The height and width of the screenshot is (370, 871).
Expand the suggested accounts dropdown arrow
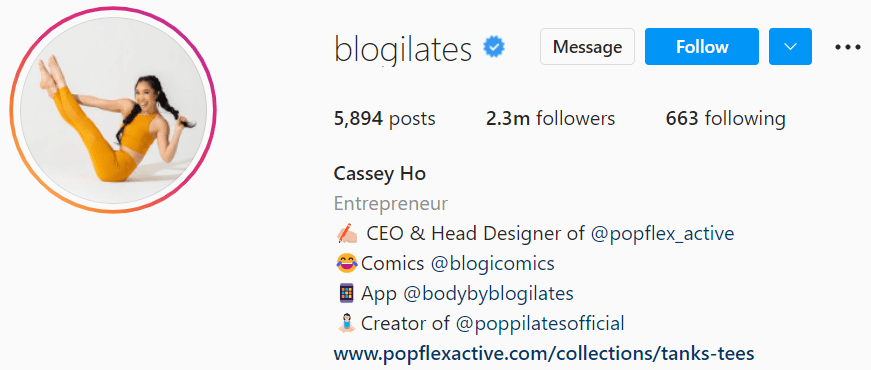click(x=790, y=47)
